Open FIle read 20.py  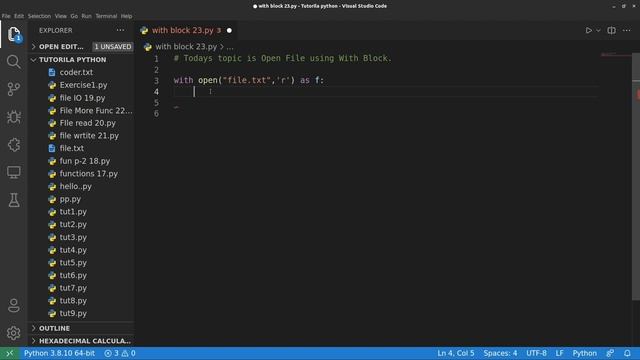(x=87, y=123)
